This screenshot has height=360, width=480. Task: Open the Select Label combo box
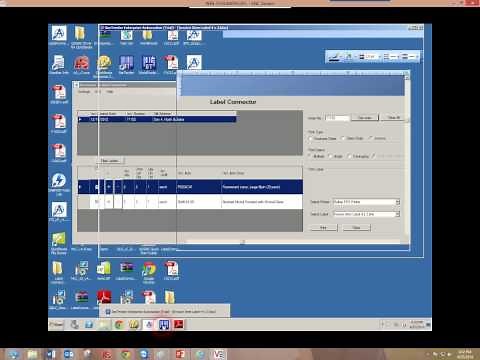click(366, 214)
